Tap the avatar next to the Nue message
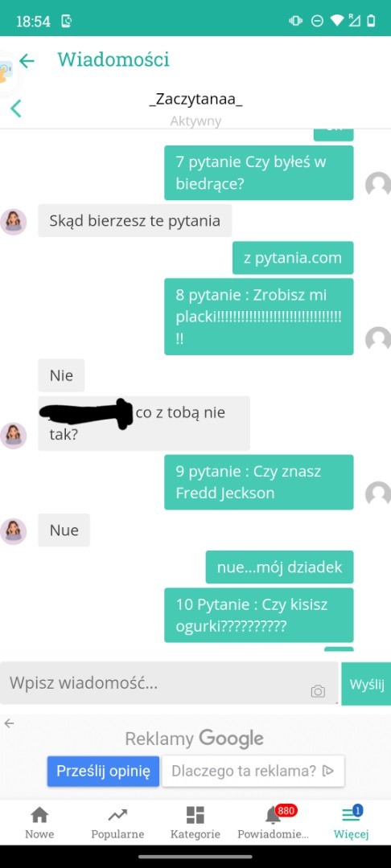Screen dimensions: 391x868 pyautogui.click(x=14, y=531)
